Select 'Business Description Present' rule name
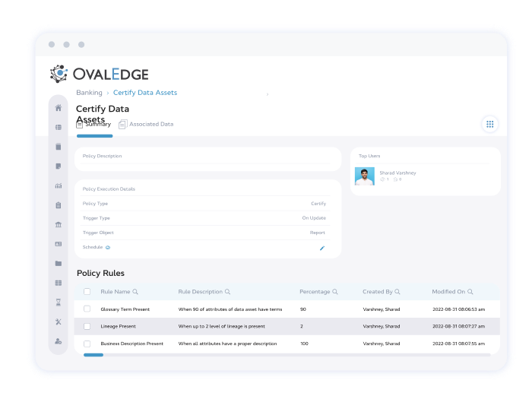 [132, 344]
